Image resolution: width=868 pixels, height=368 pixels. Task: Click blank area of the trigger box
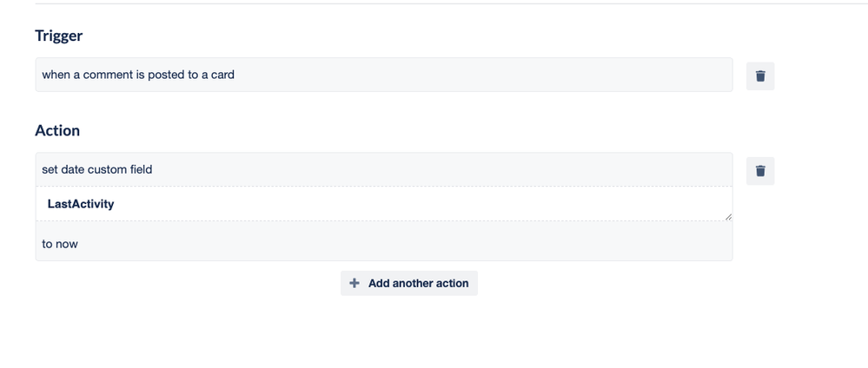pyautogui.click(x=481, y=75)
